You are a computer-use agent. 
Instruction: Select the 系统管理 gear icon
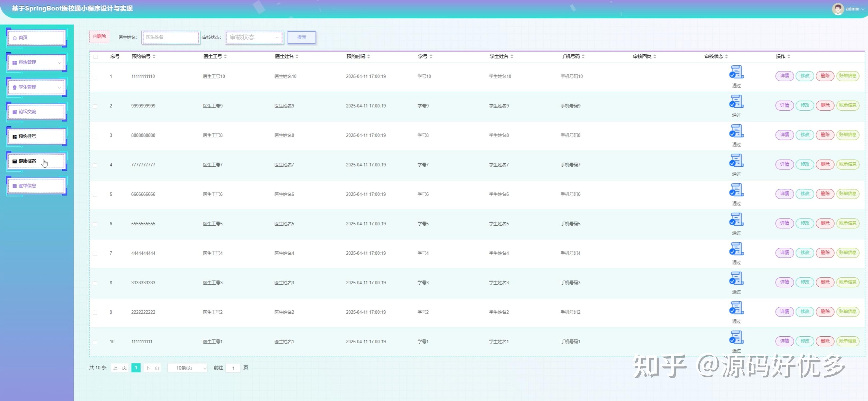click(15, 62)
